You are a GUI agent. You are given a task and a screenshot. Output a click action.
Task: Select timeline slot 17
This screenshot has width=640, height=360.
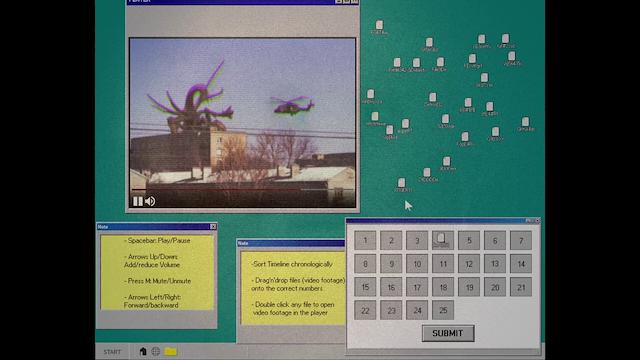417,287
